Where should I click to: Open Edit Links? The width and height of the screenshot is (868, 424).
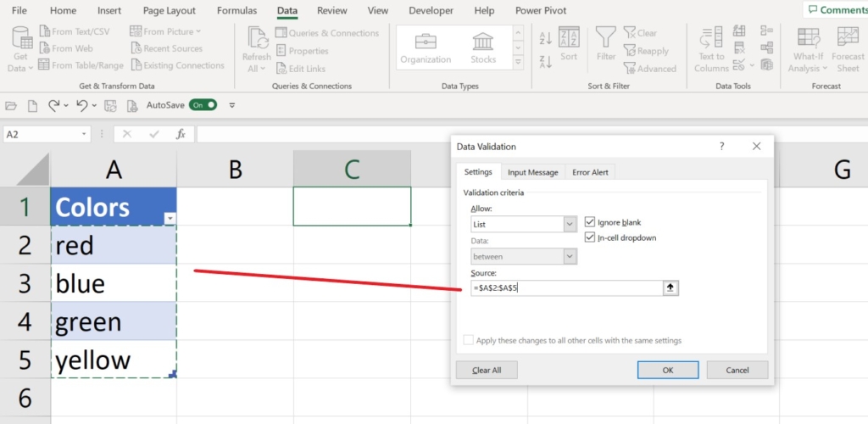[x=301, y=69]
